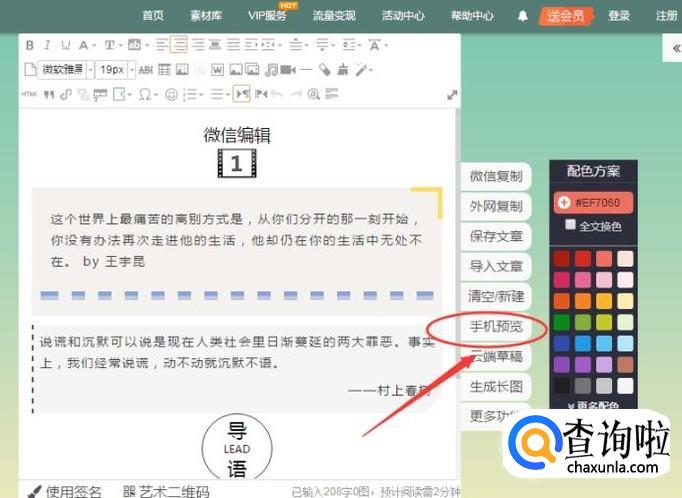The width and height of the screenshot is (682, 498).
Task: Switch to HTML source view icon
Action: pos(29,94)
